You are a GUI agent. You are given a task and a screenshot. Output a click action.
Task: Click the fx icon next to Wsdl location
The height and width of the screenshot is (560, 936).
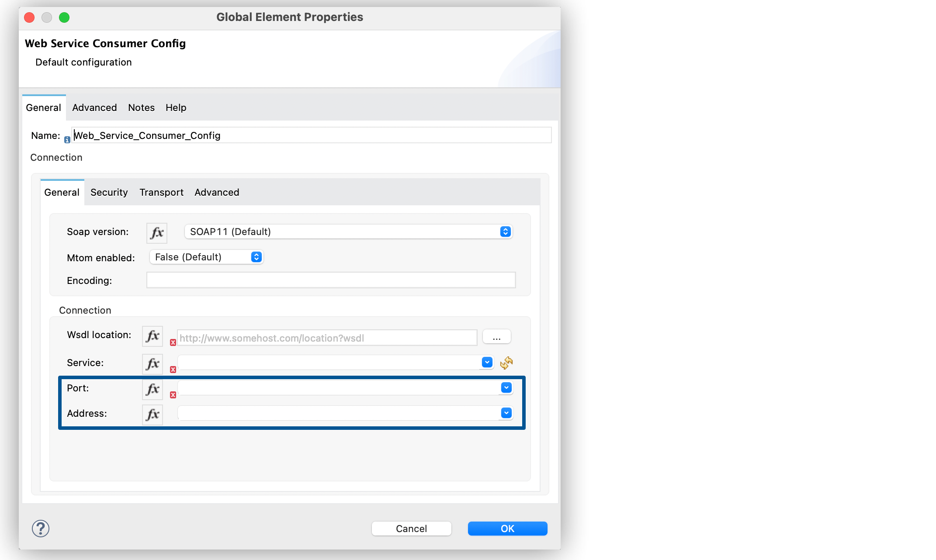point(152,336)
